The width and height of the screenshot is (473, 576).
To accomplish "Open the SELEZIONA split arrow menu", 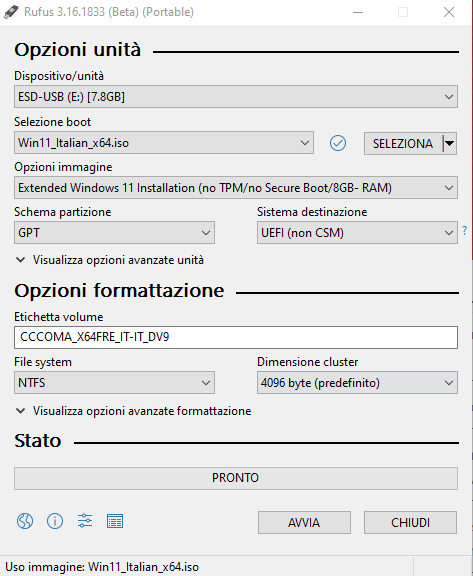I will pos(450,143).
